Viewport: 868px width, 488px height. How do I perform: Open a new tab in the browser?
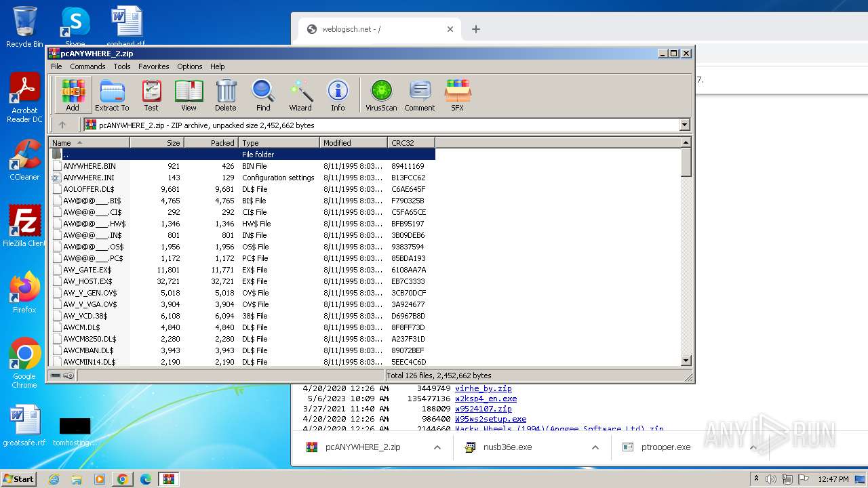pos(476,29)
